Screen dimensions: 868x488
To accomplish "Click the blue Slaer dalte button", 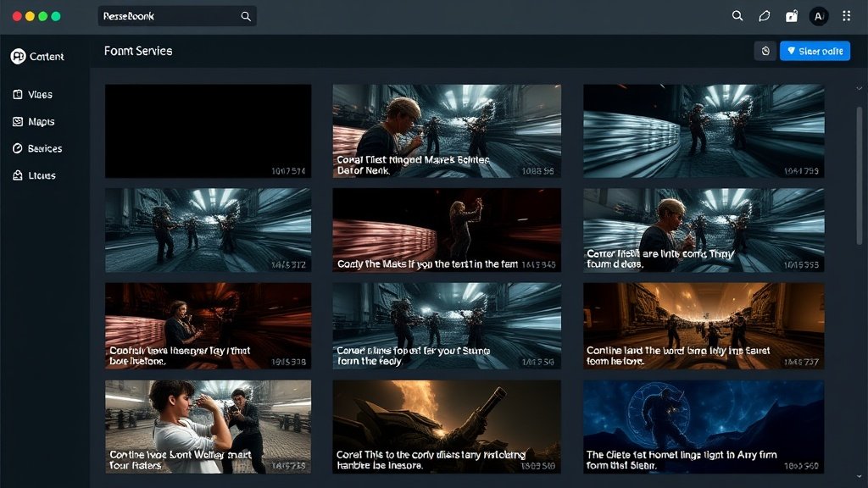I will click(x=815, y=51).
